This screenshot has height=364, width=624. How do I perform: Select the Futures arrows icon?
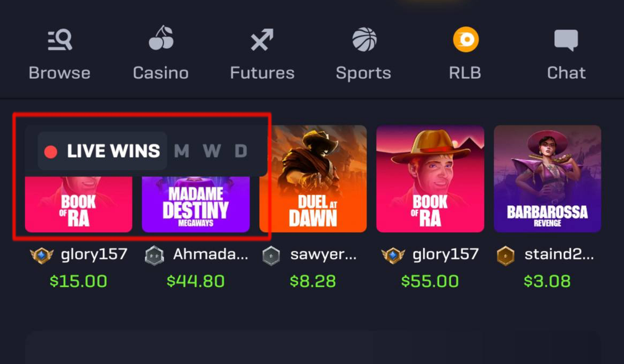262,40
